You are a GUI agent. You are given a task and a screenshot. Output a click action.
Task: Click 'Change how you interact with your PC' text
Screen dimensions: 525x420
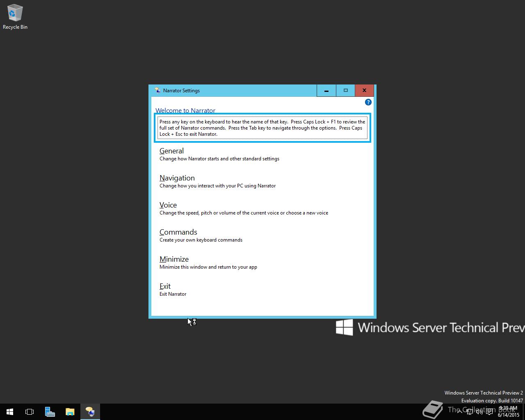[217, 186]
